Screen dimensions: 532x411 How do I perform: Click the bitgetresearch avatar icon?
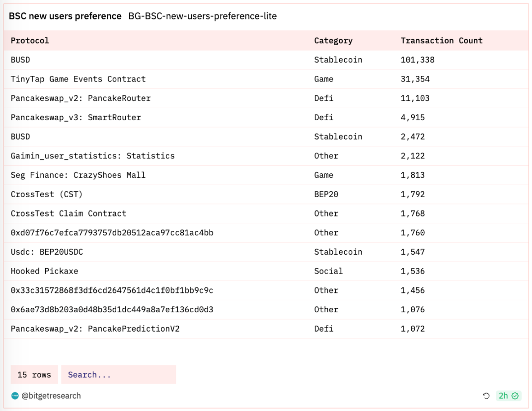[x=15, y=396]
